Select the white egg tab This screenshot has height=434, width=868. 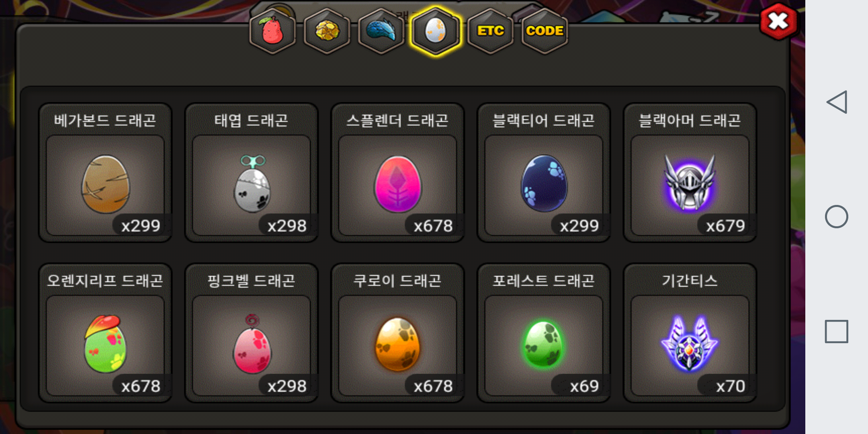436,31
